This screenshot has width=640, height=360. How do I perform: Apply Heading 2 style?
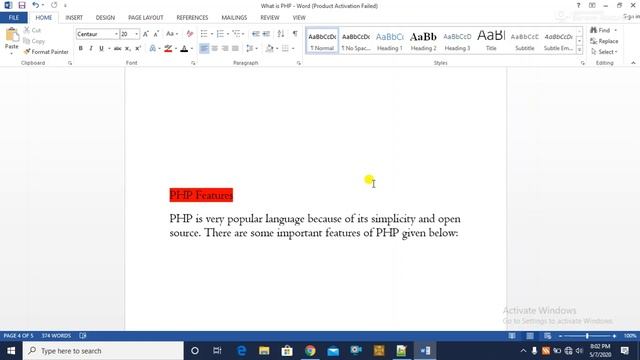(x=423, y=41)
